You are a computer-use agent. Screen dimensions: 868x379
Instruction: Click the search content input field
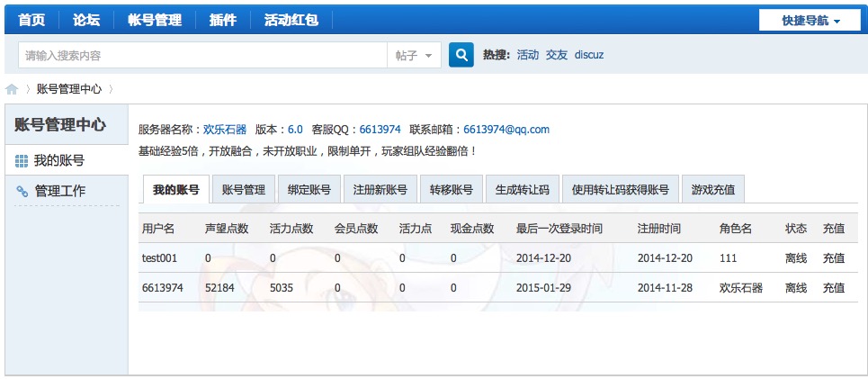coord(202,55)
